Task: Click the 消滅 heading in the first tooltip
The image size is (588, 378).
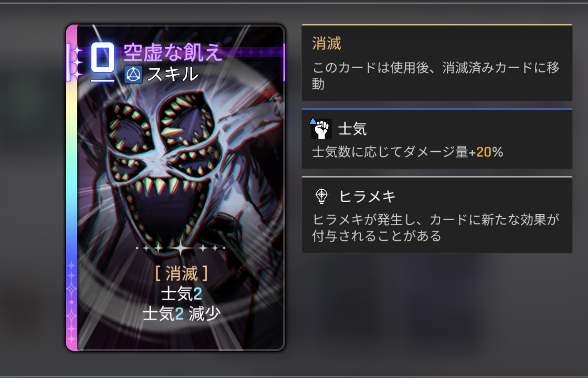Action: 327,43
